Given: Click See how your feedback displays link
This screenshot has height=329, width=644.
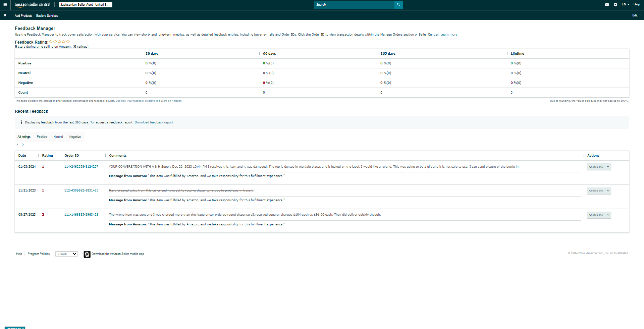Looking at the screenshot, I should [x=149, y=101].
